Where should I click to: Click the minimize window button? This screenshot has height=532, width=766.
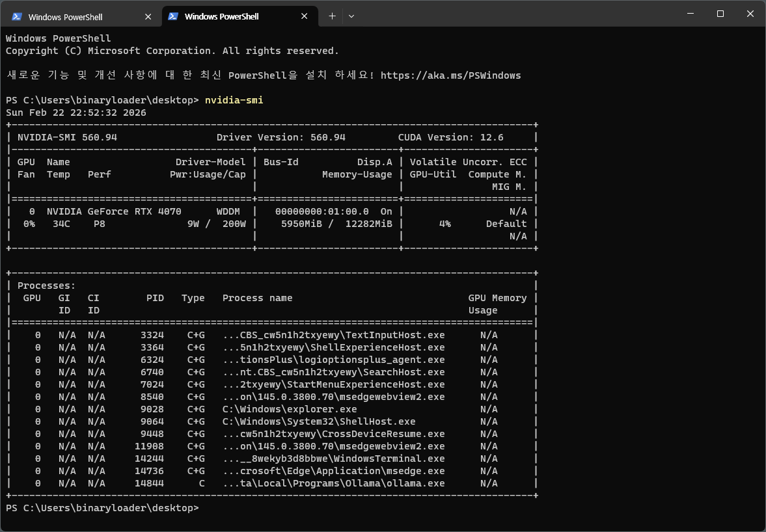pos(690,14)
